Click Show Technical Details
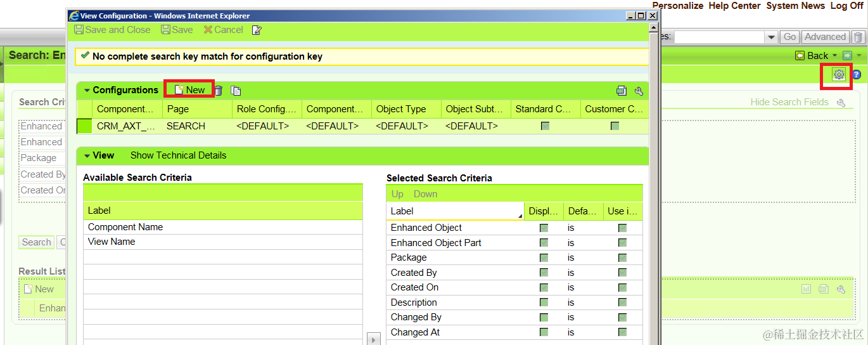 click(x=178, y=155)
